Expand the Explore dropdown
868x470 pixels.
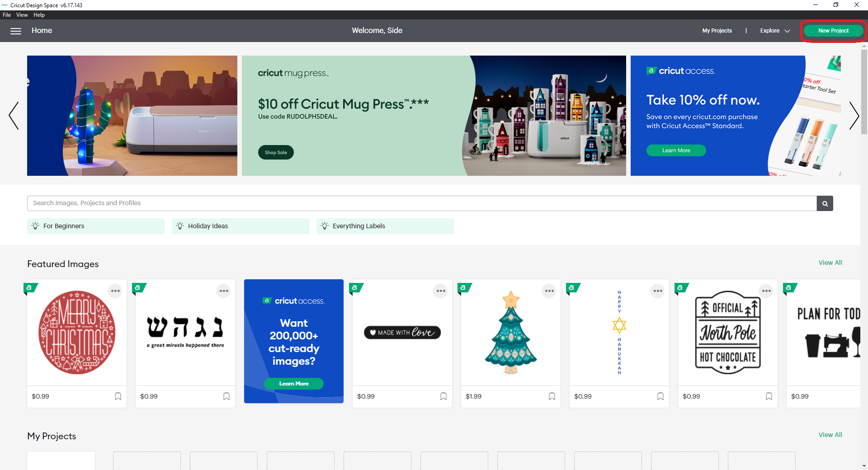point(775,31)
